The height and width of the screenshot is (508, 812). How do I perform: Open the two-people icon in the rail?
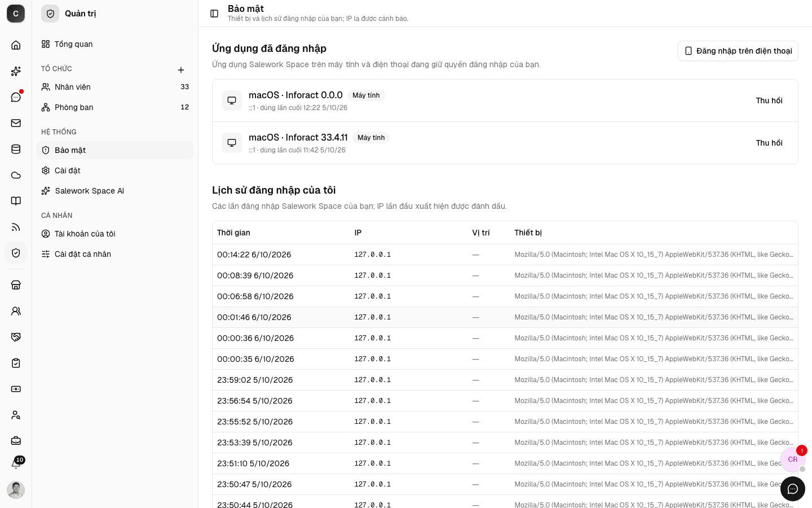pos(16,311)
